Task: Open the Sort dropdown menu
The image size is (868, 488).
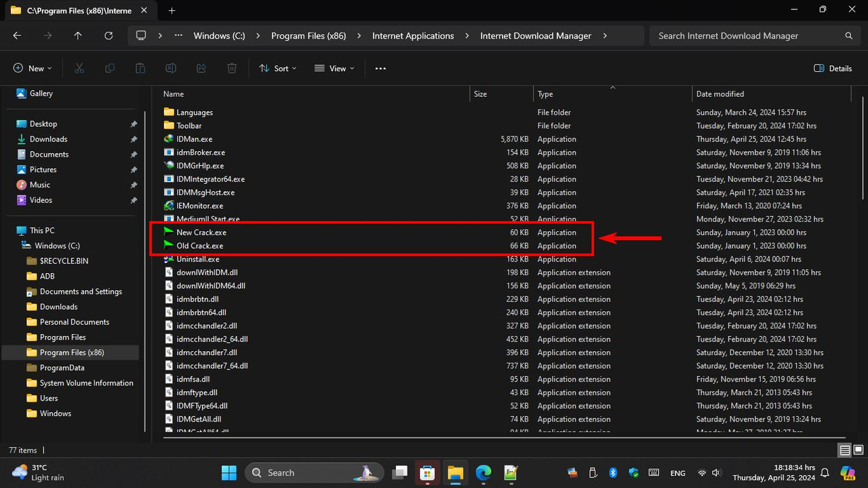Action: tap(278, 68)
